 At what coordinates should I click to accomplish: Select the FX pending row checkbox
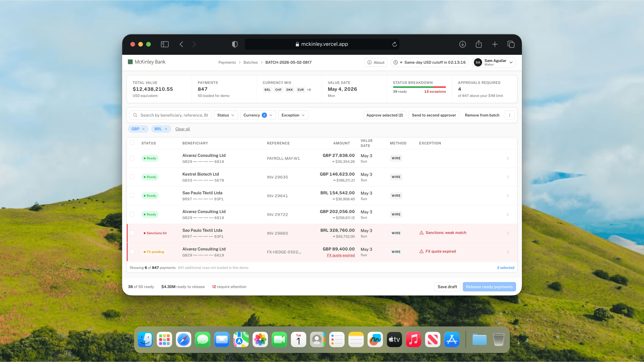(132, 252)
